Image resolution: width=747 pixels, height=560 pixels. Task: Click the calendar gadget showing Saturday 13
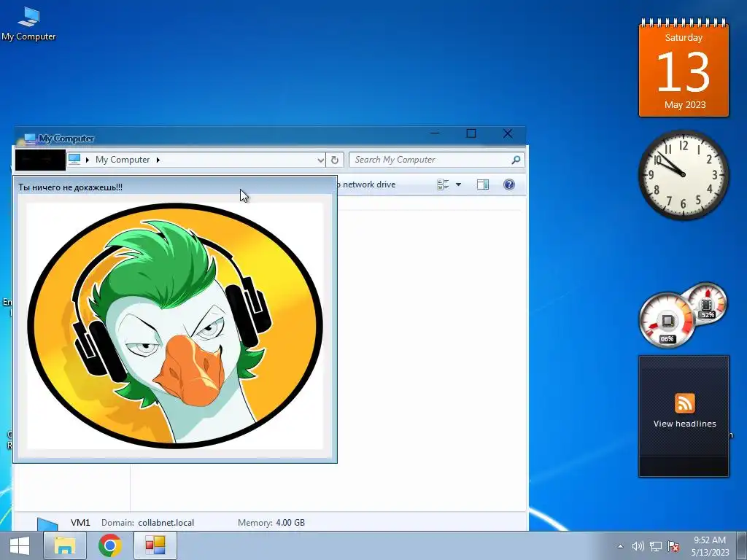point(684,68)
